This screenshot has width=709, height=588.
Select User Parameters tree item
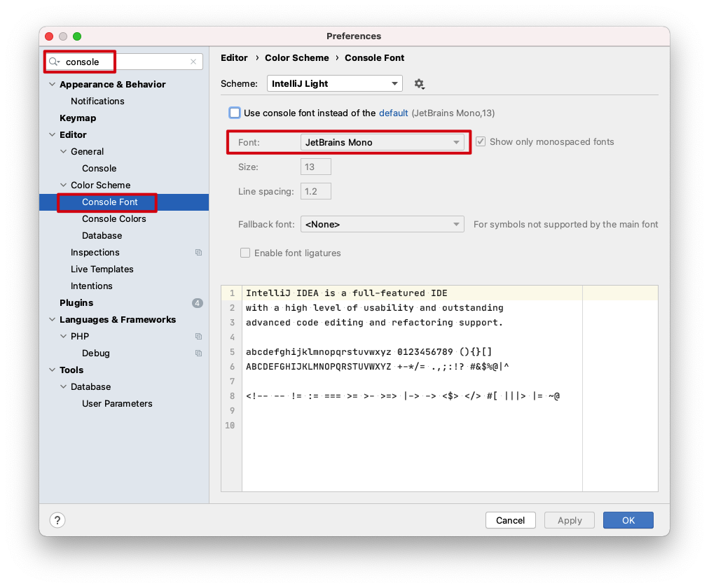117,404
